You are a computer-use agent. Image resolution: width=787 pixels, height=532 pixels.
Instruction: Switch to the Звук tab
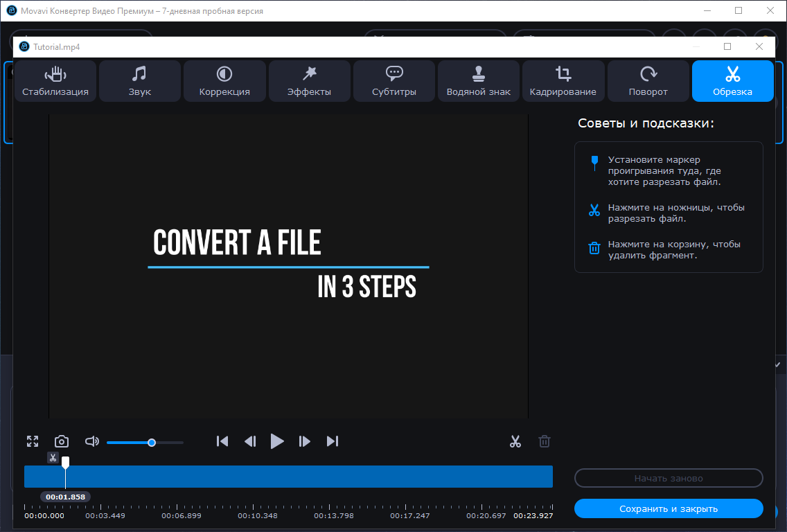pos(139,81)
